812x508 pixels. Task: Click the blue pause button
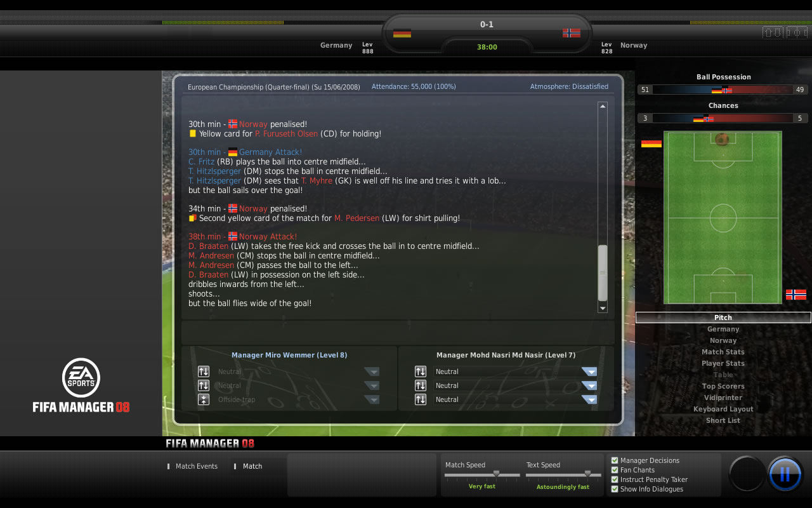coord(785,474)
